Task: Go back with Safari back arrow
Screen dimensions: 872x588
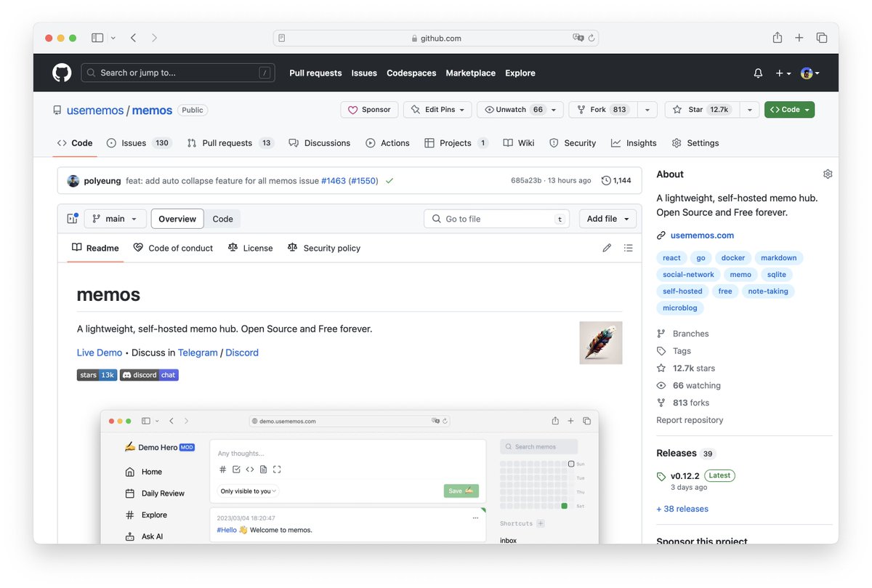Action: pyautogui.click(x=133, y=38)
